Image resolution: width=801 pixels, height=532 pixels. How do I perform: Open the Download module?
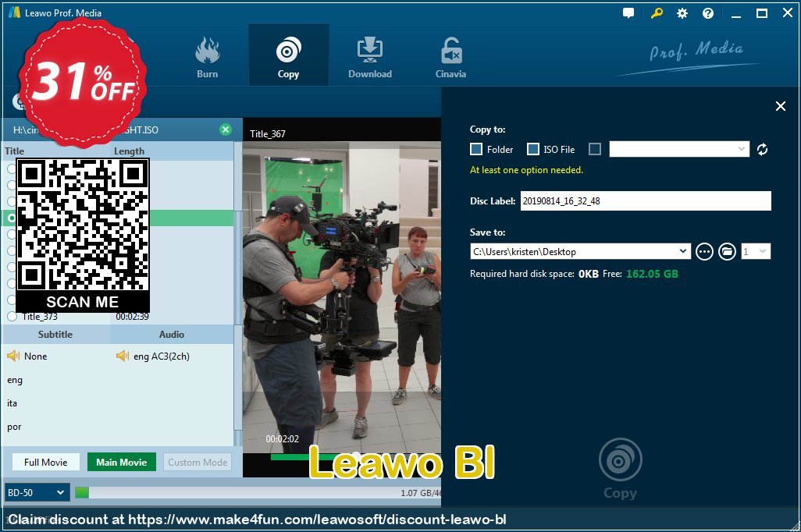(x=370, y=58)
